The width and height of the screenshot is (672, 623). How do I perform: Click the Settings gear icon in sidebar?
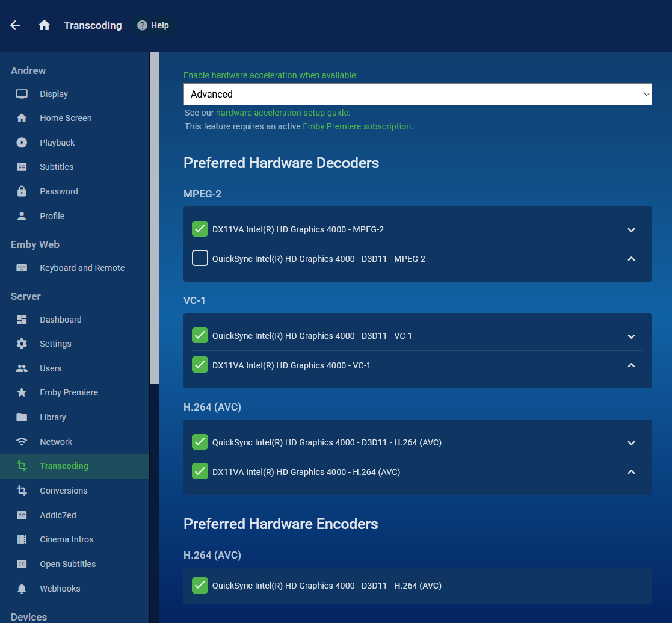(22, 344)
